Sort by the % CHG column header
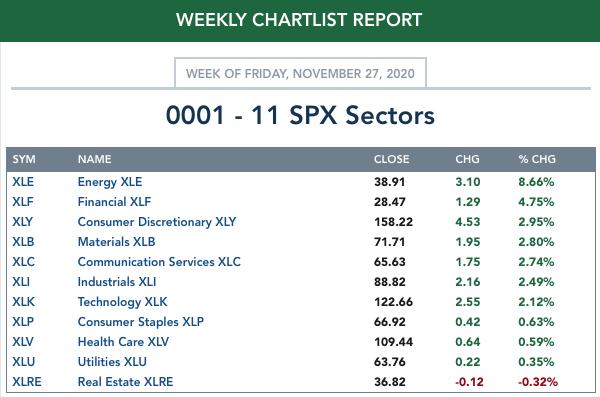This screenshot has width=600, height=397. pos(537,159)
